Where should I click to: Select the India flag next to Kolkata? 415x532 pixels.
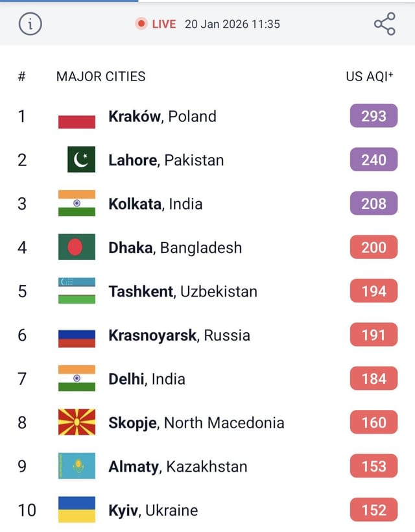coord(77,204)
